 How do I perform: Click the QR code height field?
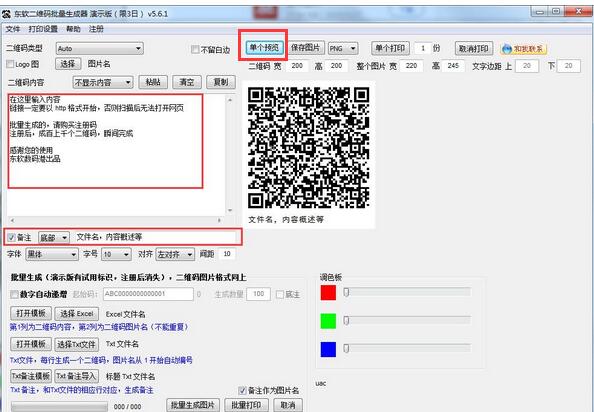[336, 66]
